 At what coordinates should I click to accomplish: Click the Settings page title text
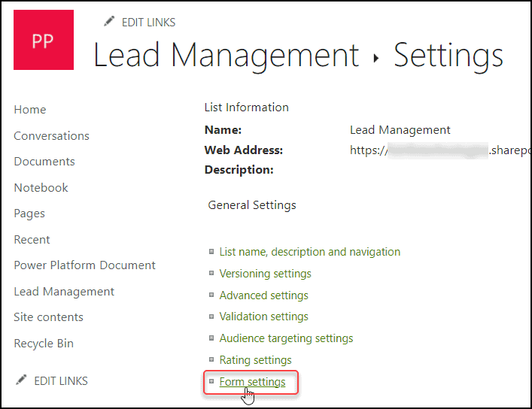click(x=448, y=56)
